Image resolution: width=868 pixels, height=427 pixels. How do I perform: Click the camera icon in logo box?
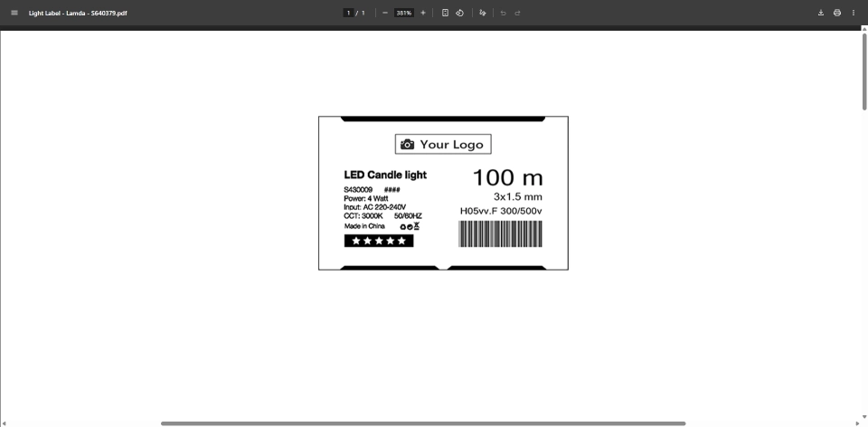coord(408,144)
